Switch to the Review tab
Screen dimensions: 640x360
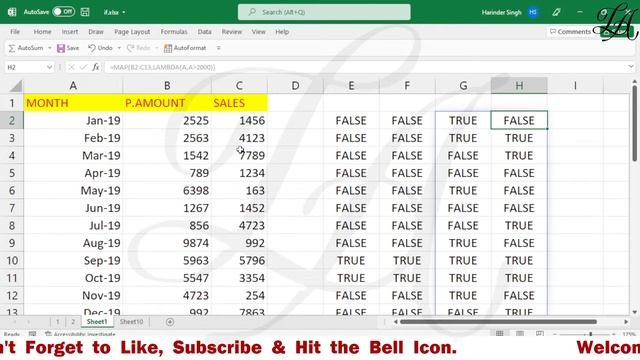[x=231, y=31]
